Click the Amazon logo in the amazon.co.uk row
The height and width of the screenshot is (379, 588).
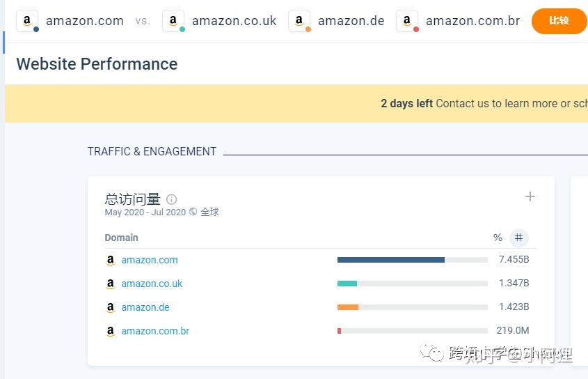pyautogui.click(x=110, y=284)
